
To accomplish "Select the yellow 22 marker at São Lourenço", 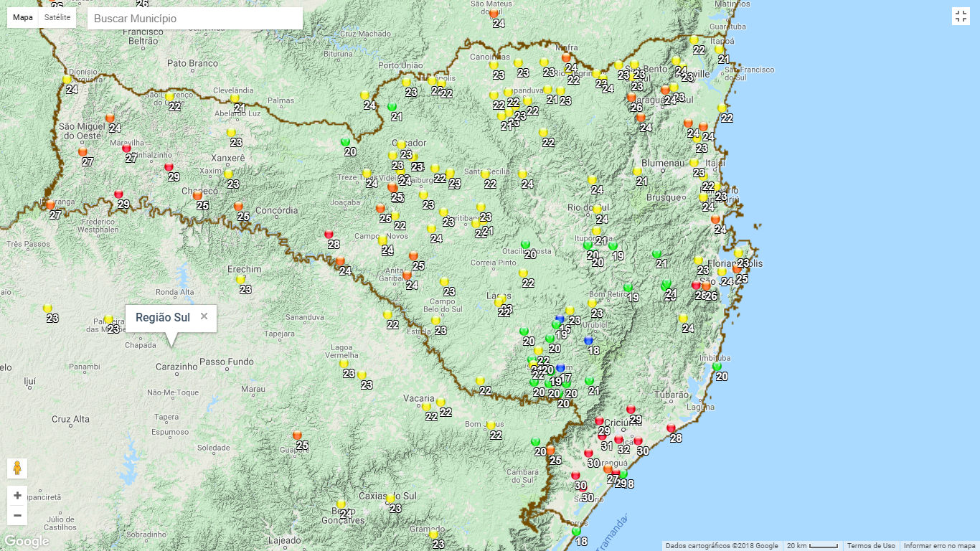I will 169,97.
